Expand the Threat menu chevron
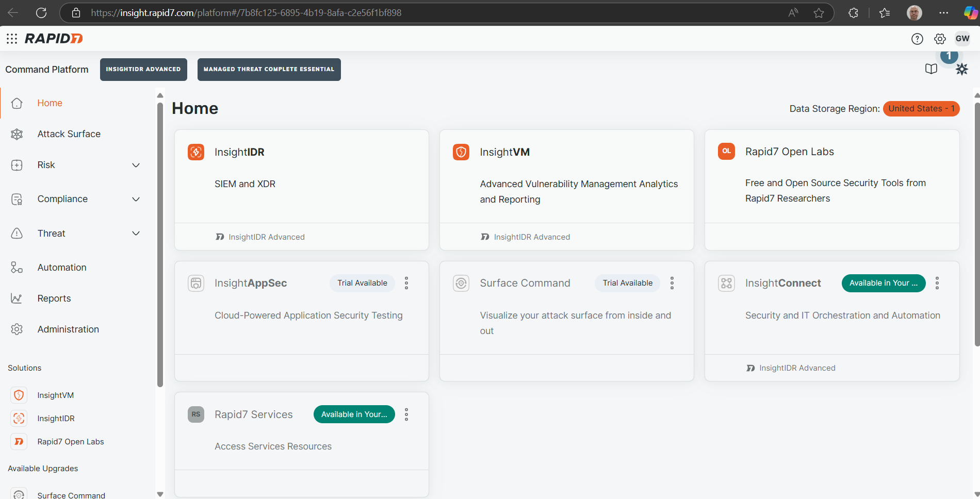This screenshot has width=980, height=499. click(x=136, y=234)
